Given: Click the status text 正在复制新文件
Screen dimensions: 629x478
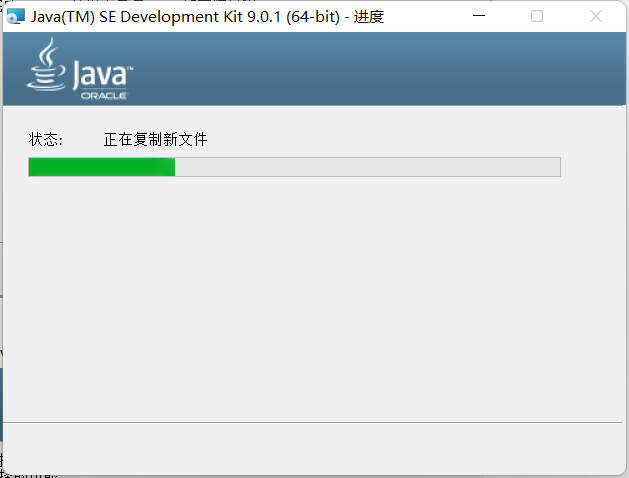Looking at the screenshot, I should point(155,140).
